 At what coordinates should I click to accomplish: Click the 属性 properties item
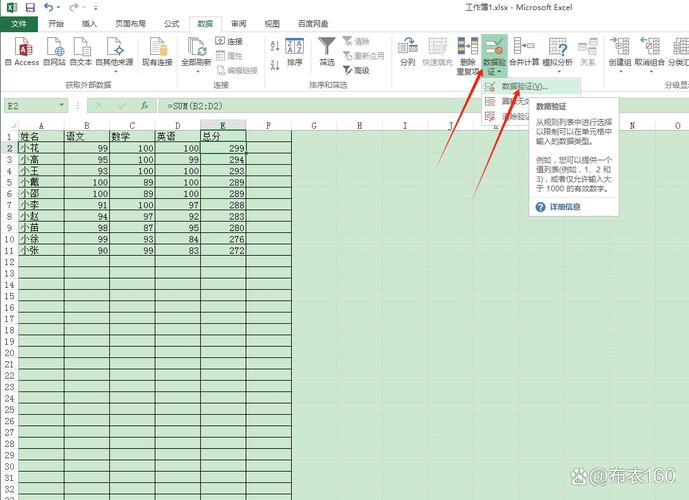(x=229, y=56)
